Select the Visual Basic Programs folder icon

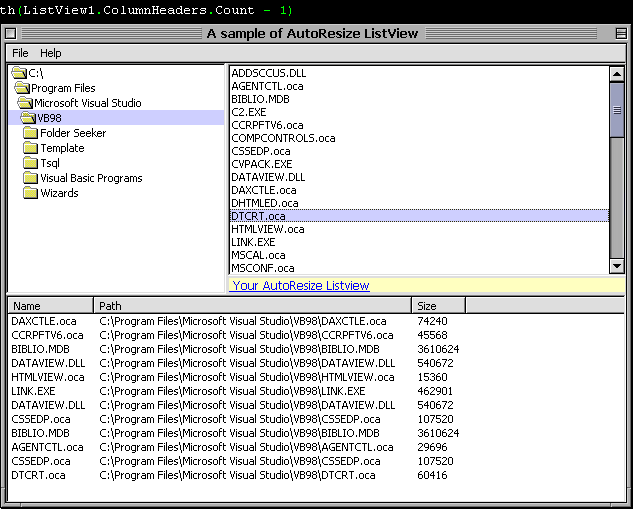point(31,178)
